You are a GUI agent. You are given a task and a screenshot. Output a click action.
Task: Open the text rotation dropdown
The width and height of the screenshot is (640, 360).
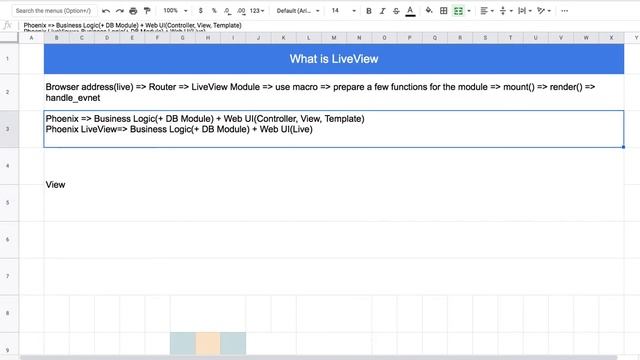[x=544, y=11]
